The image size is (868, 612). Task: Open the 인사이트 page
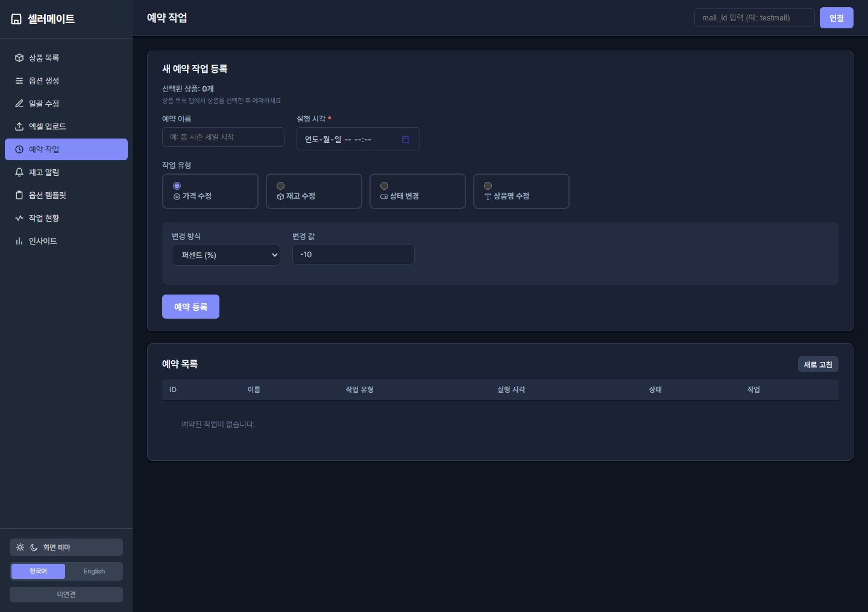66,241
